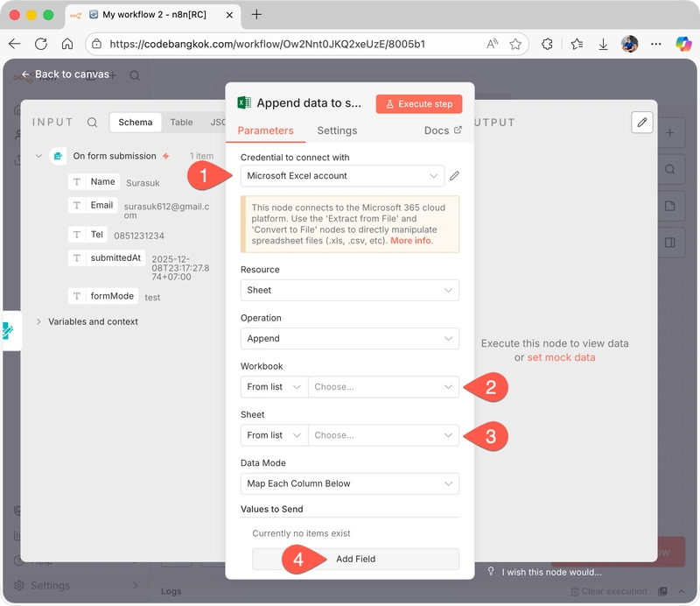Click the browser refresh icon
The height and width of the screenshot is (606, 700).
click(x=41, y=44)
